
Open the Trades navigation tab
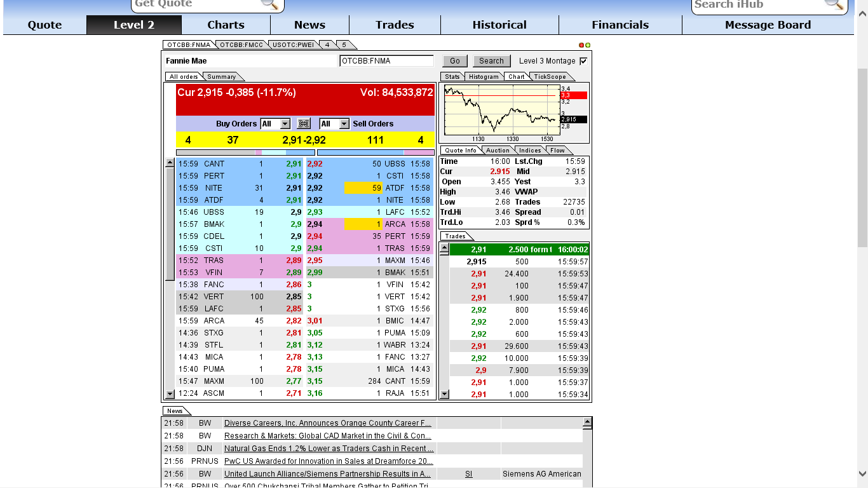pos(395,25)
